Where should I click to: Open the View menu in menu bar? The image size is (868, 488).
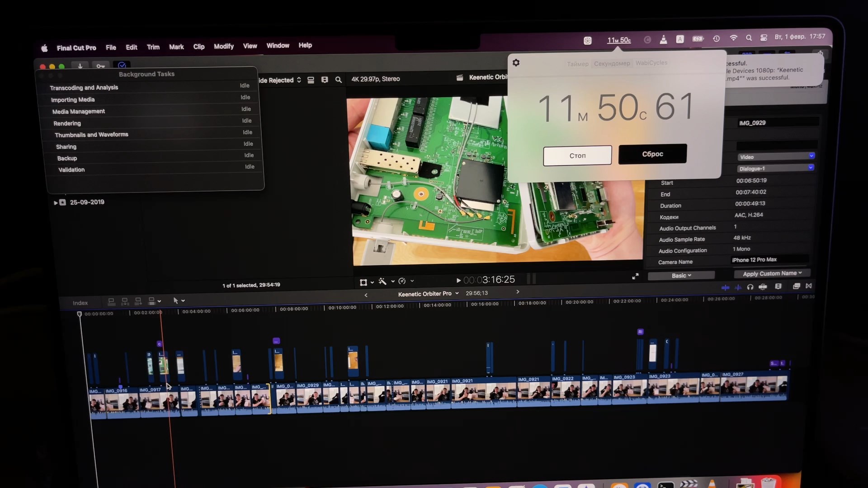250,46
